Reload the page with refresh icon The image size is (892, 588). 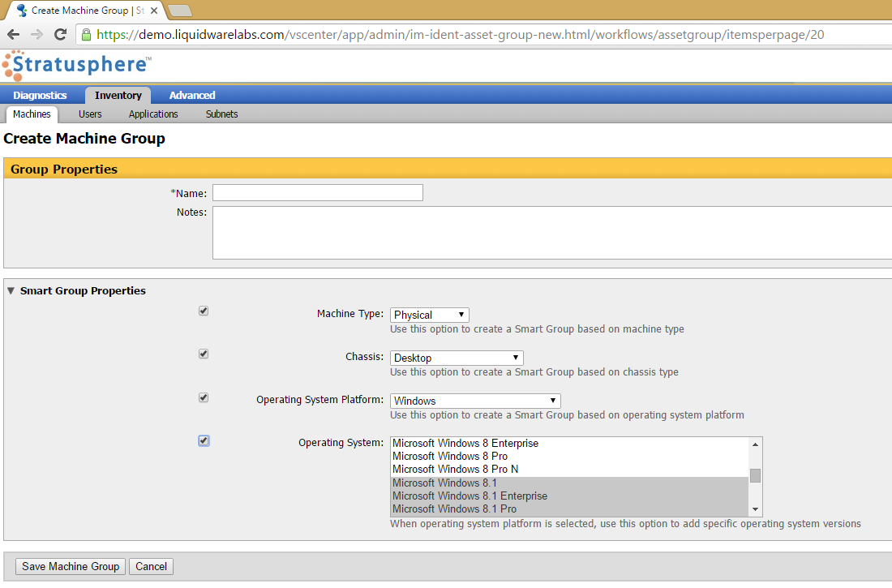(x=60, y=34)
